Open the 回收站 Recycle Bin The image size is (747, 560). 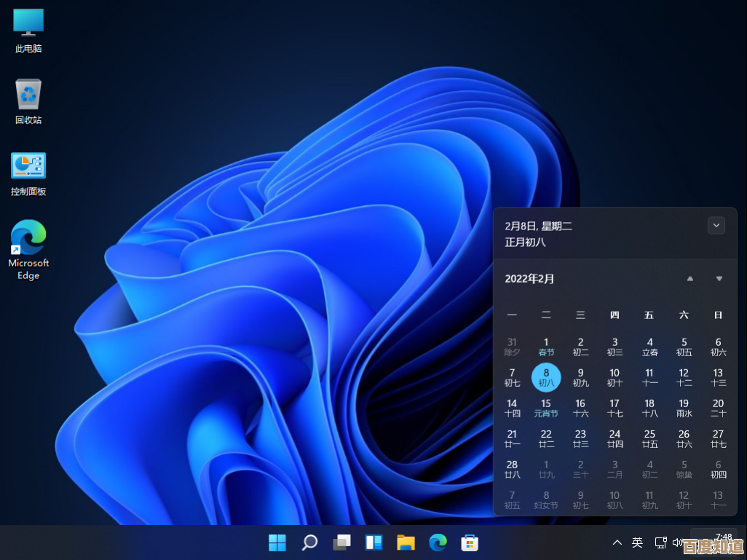click(x=28, y=95)
